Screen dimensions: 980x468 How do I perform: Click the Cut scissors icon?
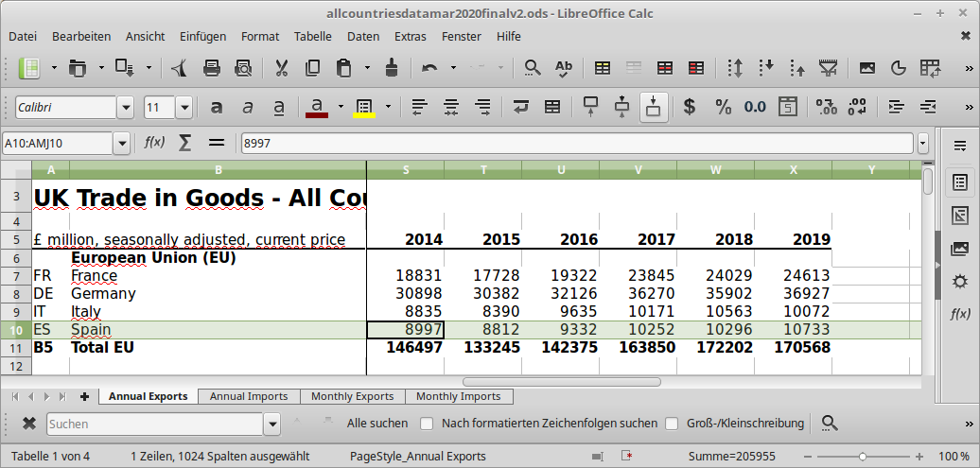click(x=281, y=68)
